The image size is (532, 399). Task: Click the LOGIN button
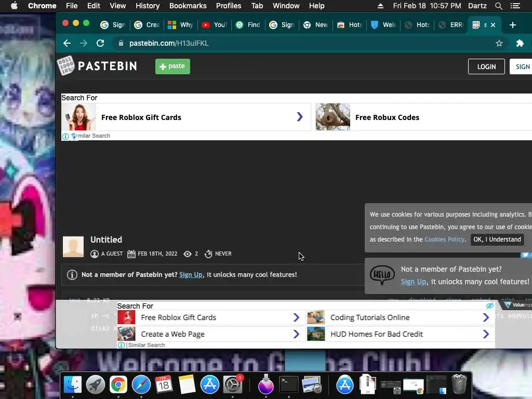click(x=486, y=66)
